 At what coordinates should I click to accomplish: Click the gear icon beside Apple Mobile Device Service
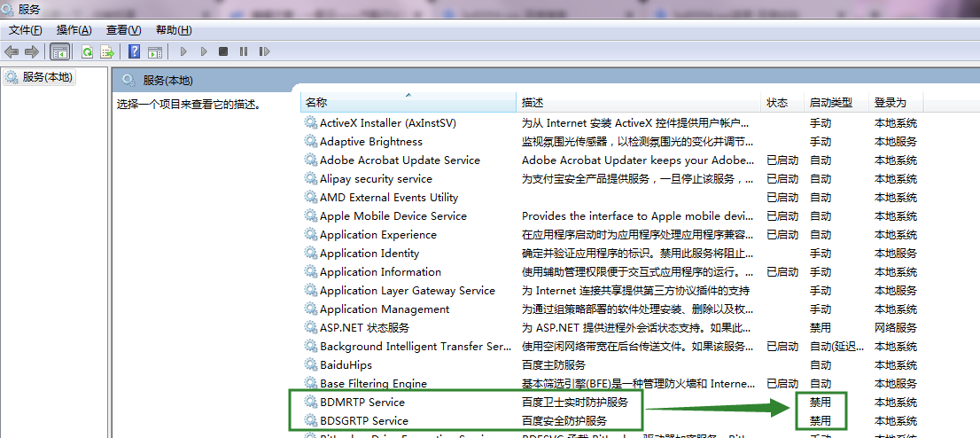311,215
